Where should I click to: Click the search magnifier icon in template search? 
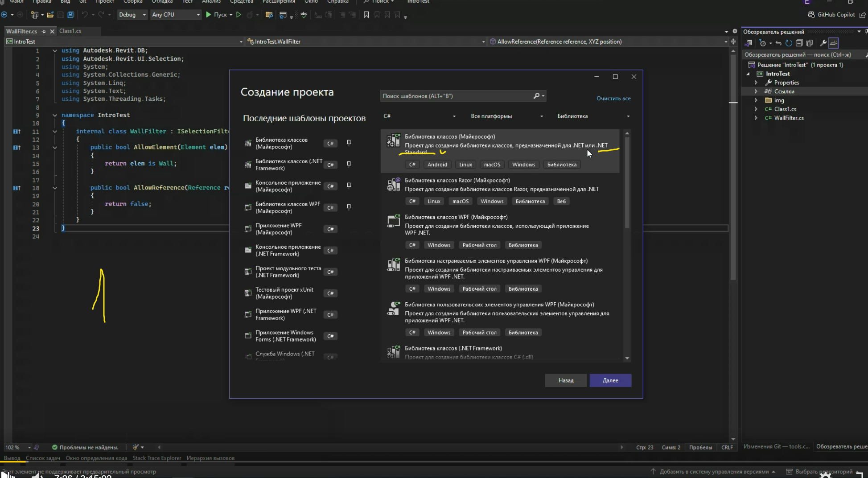(536, 96)
